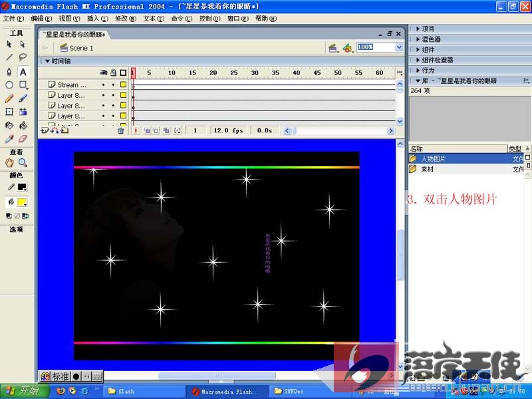Select the Ink Bottle tool

[x=9, y=126]
